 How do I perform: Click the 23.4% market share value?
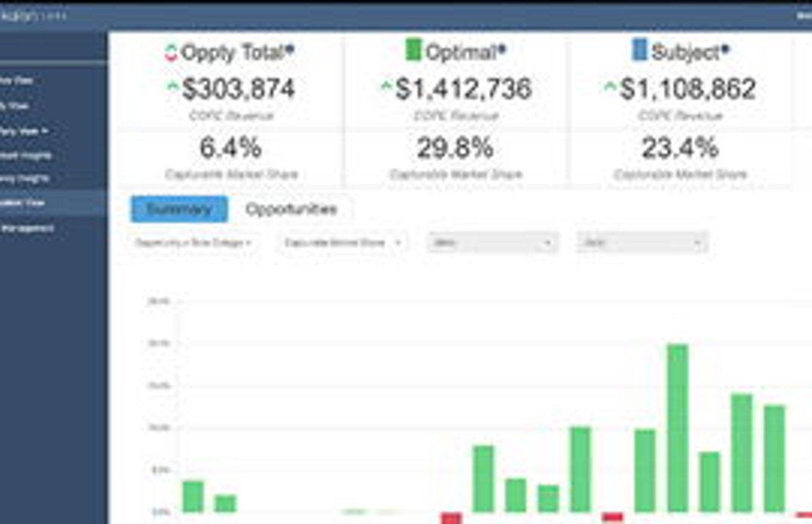(x=680, y=148)
